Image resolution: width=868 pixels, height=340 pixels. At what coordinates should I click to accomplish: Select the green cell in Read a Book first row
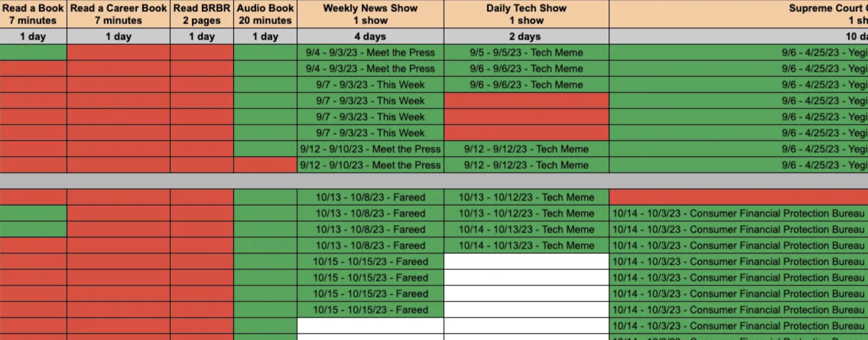[x=33, y=52]
